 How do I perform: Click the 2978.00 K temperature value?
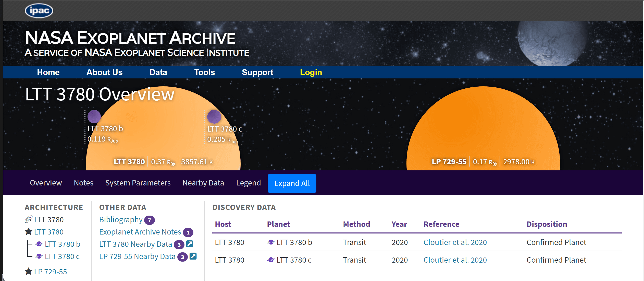point(519,162)
